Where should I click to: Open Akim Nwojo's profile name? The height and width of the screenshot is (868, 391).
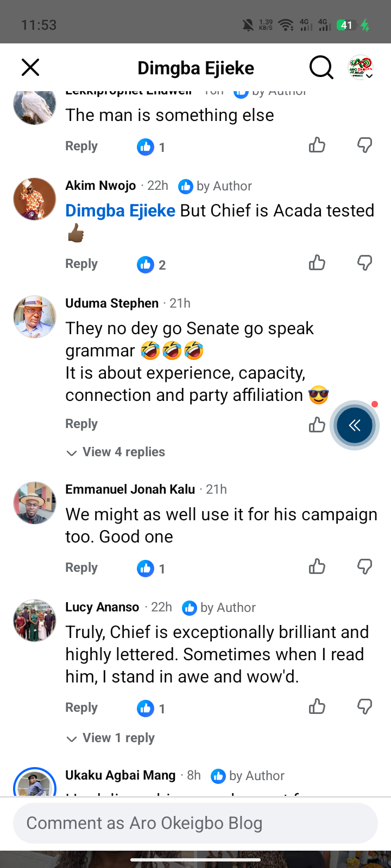100,186
